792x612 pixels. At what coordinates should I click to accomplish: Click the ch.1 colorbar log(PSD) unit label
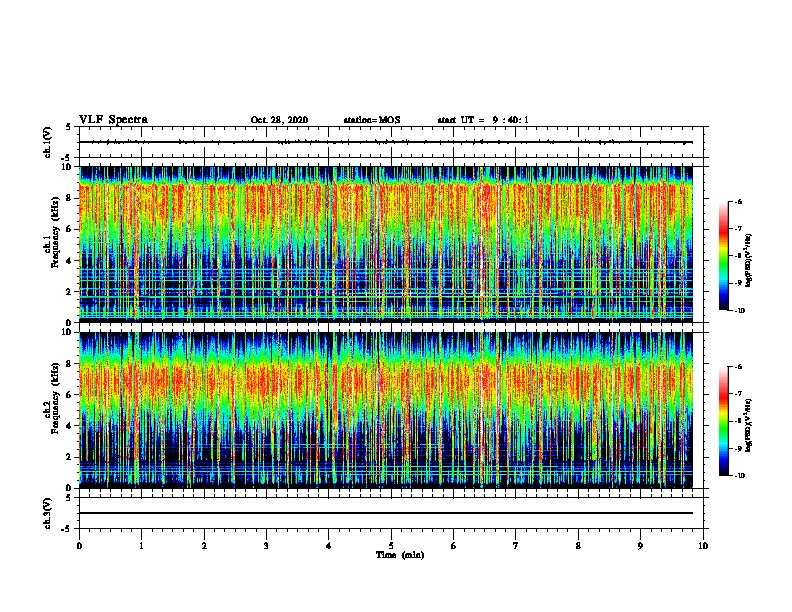pyautogui.click(x=748, y=261)
